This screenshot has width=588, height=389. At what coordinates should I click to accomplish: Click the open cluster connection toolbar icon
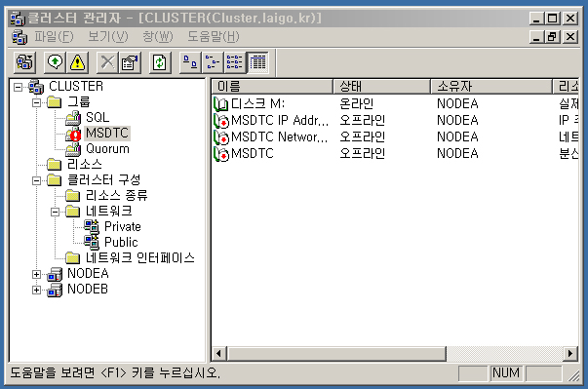tap(24, 62)
